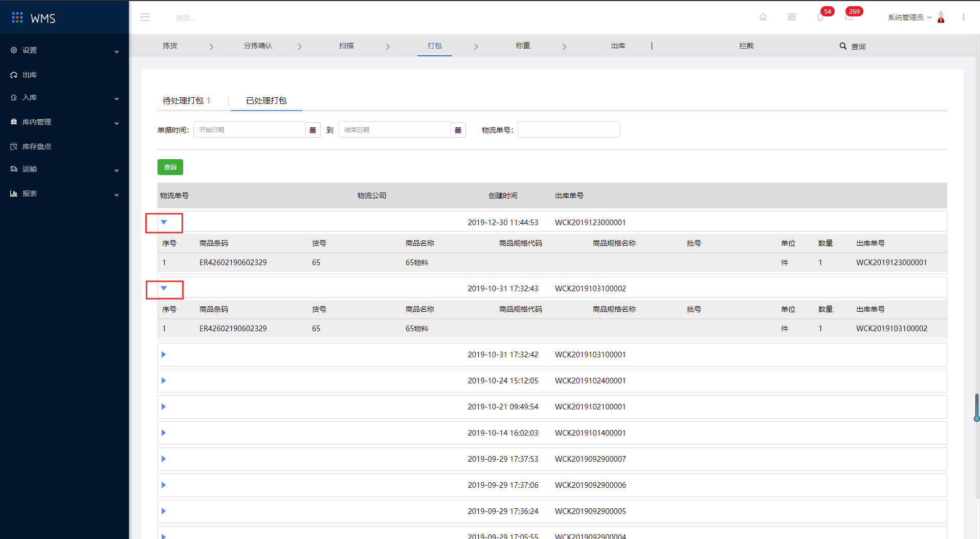Go to the 称重 step tab
The image size is (980, 539).
tap(523, 46)
